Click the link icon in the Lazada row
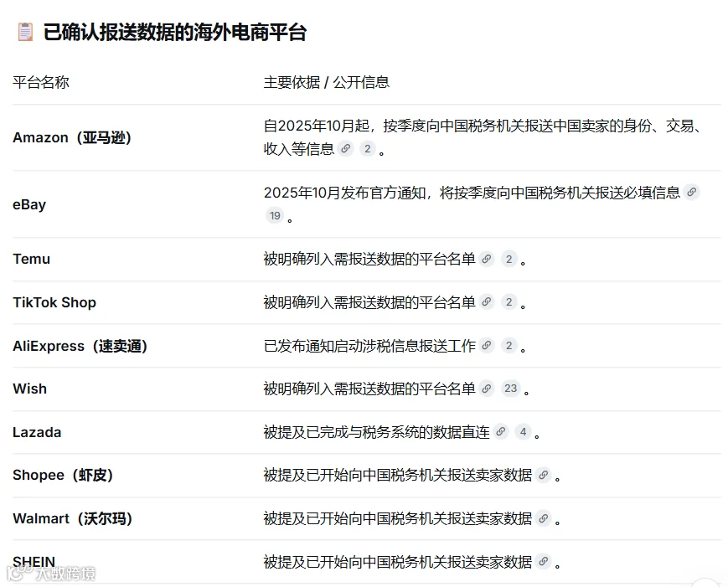 click(500, 431)
